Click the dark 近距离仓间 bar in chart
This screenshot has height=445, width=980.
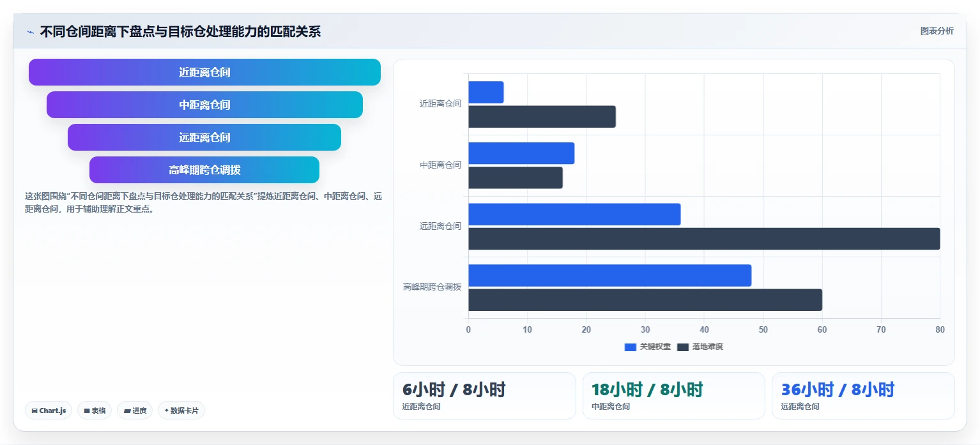coord(542,117)
